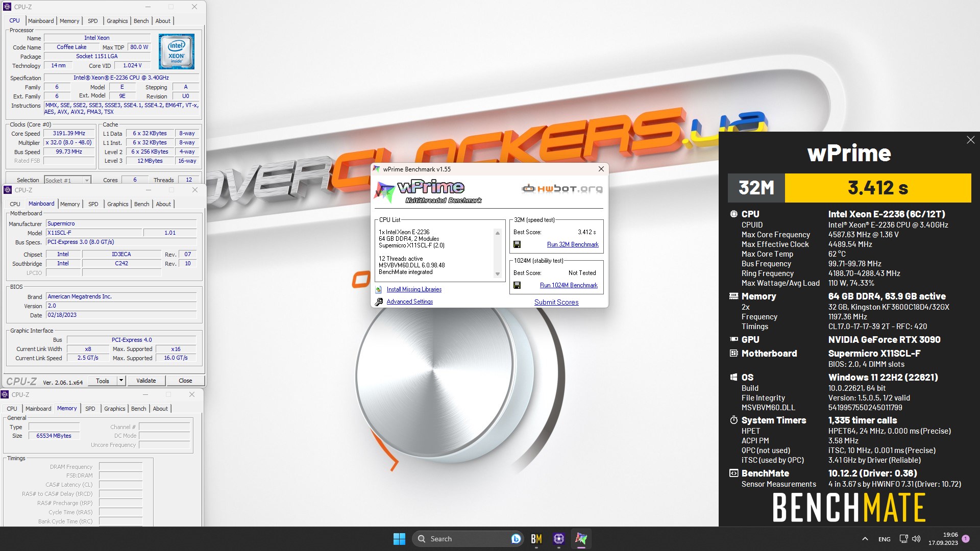Image resolution: width=980 pixels, height=551 pixels.
Task: Click 'NVIDIA GeForce RTX 3090' text in BenchMate
Action: (884, 340)
